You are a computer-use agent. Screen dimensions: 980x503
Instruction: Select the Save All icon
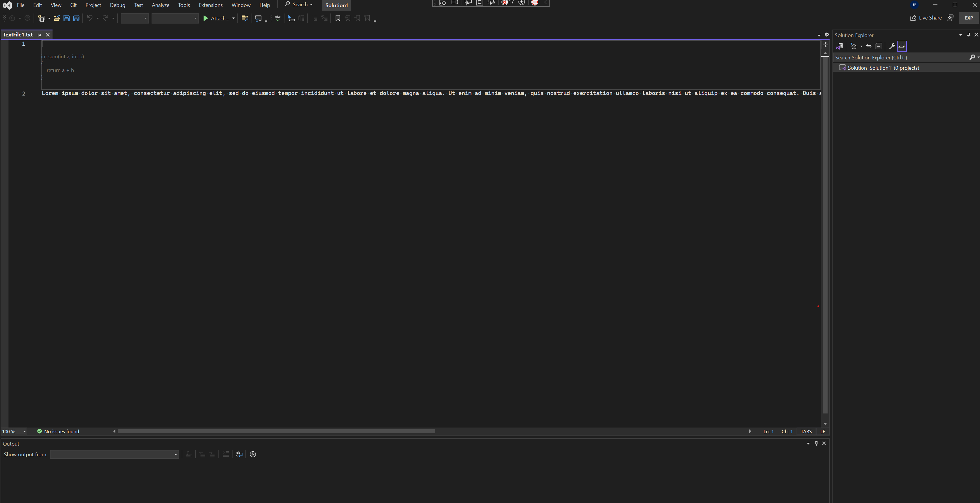[76, 18]
